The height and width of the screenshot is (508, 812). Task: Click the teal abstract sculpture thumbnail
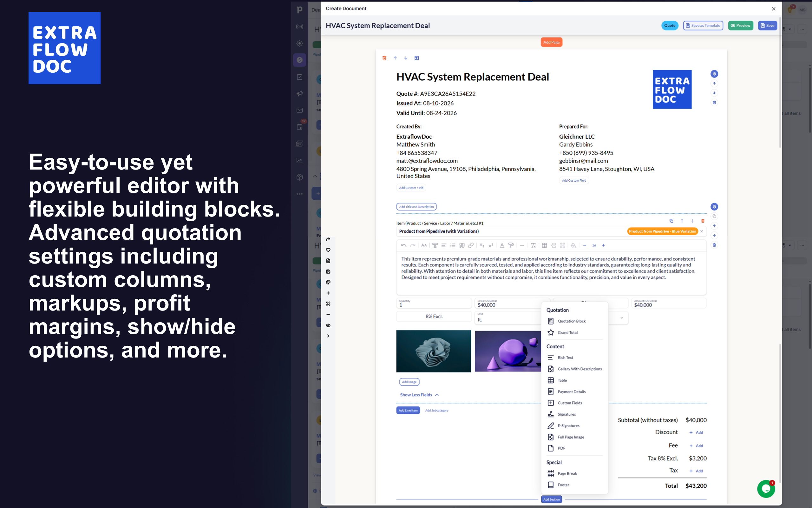click(x=434, y=351)
